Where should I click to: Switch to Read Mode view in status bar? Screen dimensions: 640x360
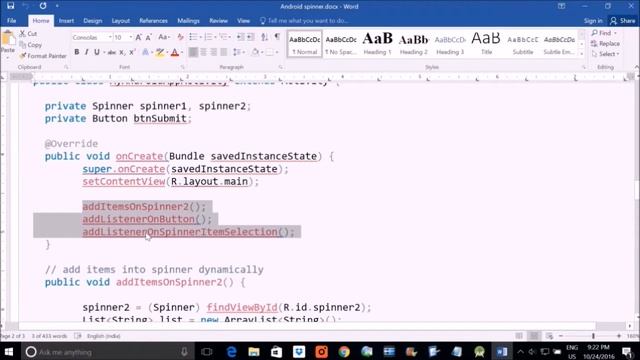click(519, 336)
